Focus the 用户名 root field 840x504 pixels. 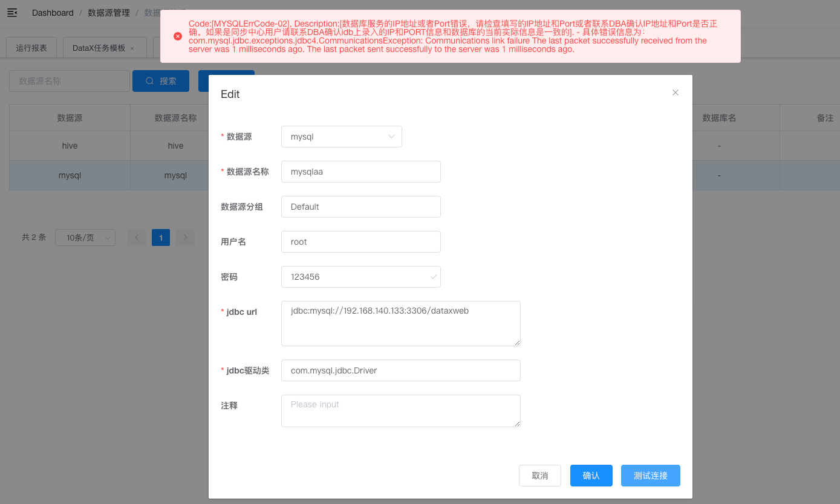click(x=361, y=242)
